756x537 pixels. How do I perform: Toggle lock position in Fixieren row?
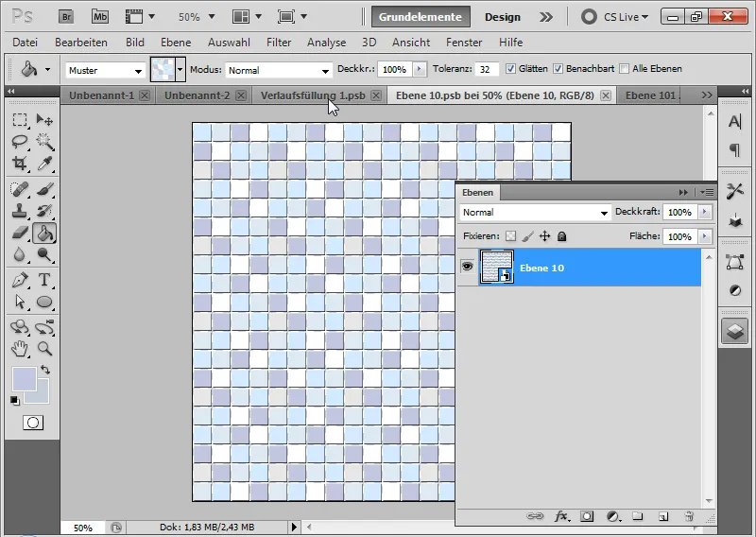pyautogui.click(x=544, y=236)
